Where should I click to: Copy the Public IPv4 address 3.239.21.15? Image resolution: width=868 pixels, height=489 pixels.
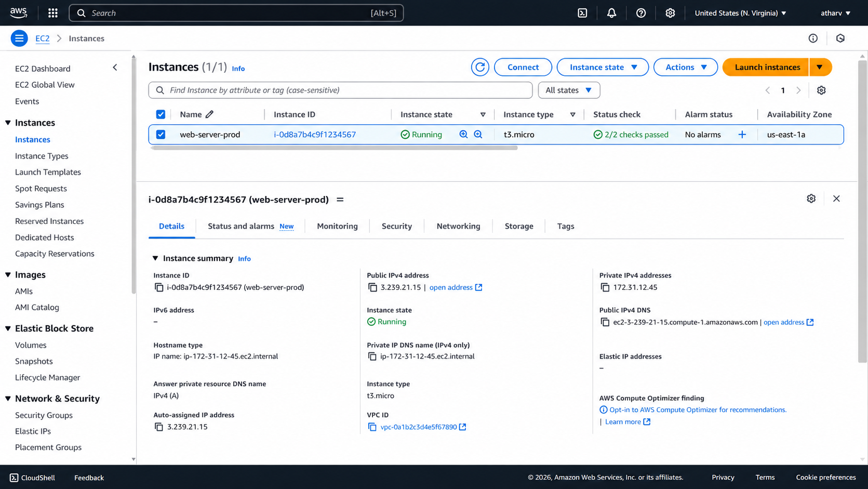point(372,287)
